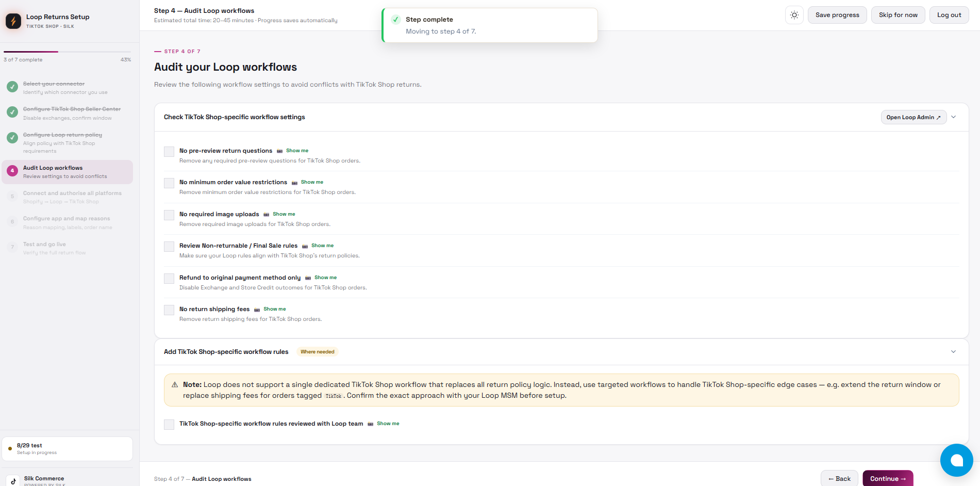Click Save progress button
This screenshot has width=980, height=486.
[x=837, y=15]
